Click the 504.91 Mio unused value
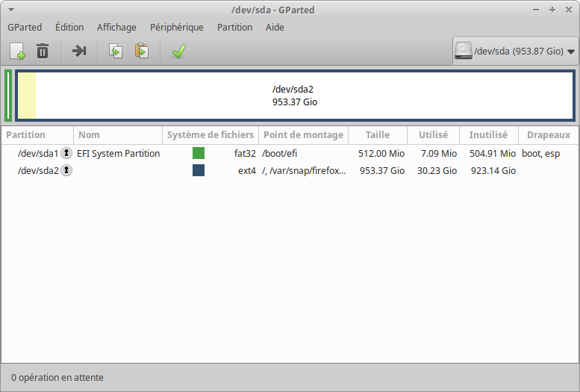The width and height of the screenshot is (580, 392). click(493, 153)
